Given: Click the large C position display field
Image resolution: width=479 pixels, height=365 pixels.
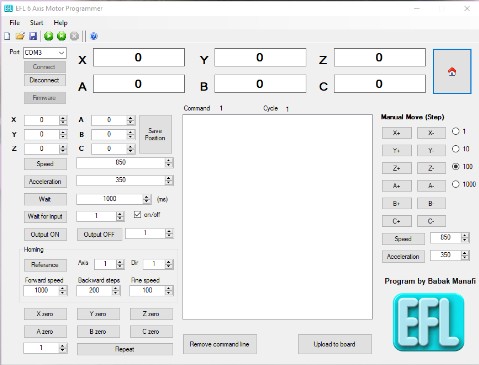Looking at the screenshot, I should coord(380,84).
